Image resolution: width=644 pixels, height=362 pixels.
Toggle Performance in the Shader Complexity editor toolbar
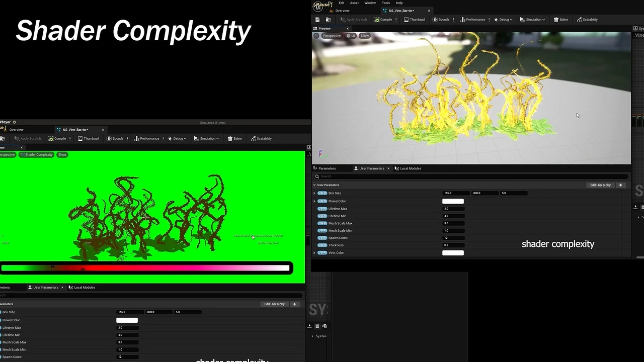(x=147, y=139)
